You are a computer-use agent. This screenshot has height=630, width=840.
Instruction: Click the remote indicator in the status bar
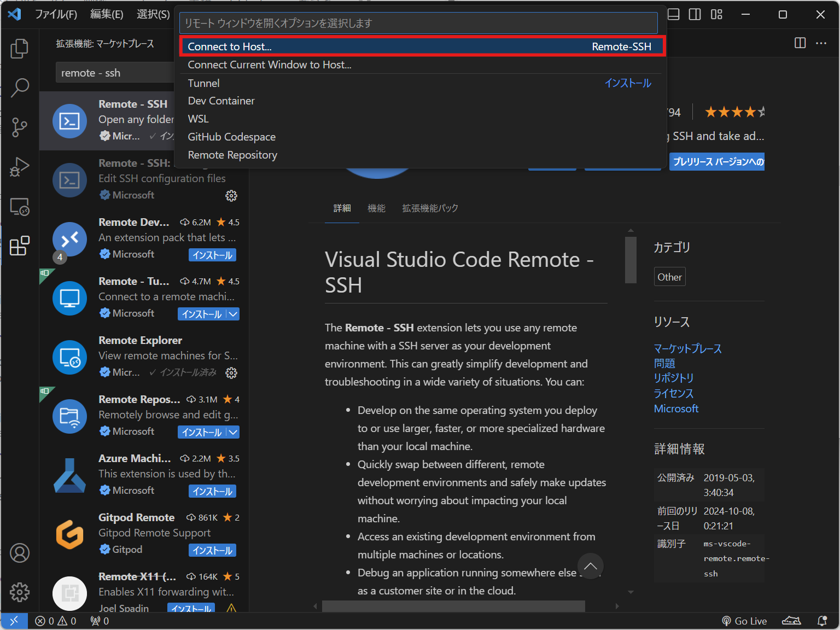click(14, 620)
